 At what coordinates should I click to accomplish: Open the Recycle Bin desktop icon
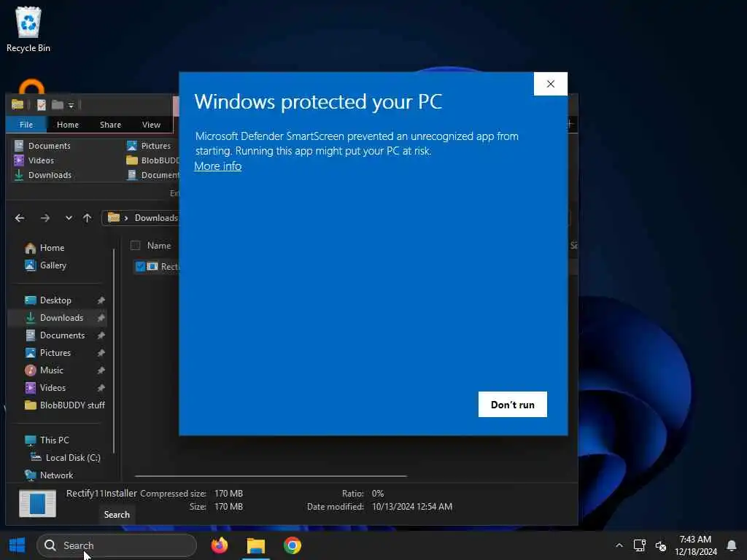[x=28, y=29]
